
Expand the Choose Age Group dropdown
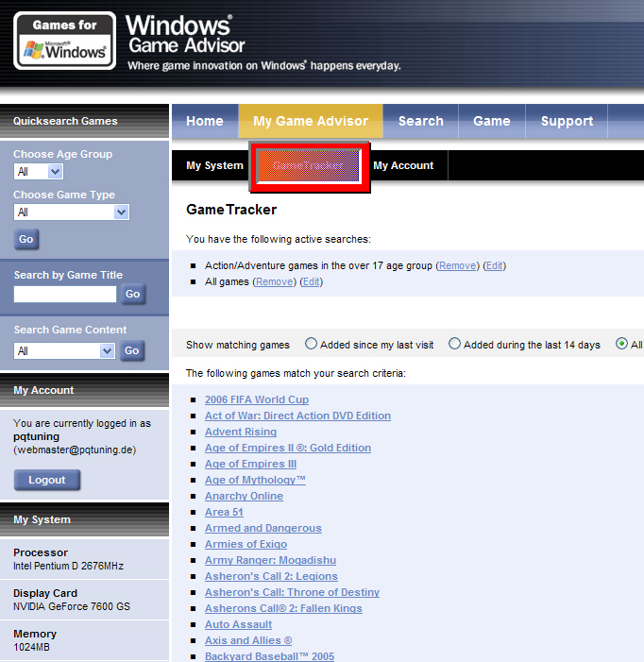click(x=39, y=172)
